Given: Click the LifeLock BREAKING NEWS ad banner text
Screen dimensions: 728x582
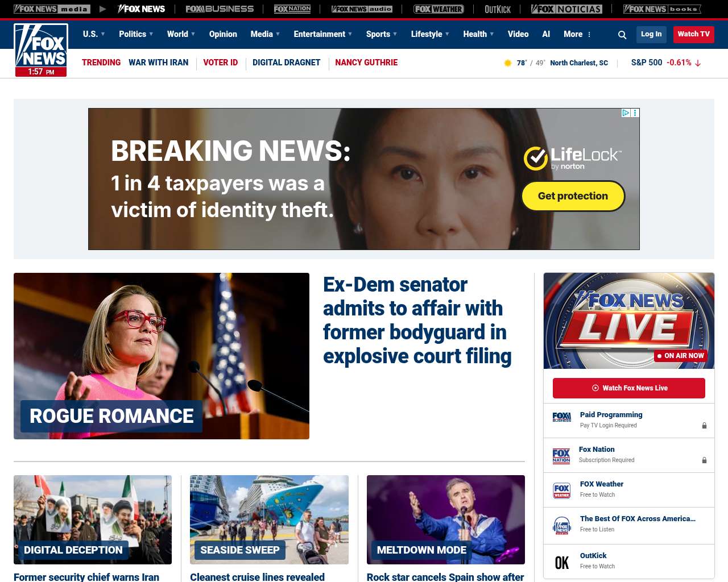Looking at the screenshot, I should tap(231, 179).
